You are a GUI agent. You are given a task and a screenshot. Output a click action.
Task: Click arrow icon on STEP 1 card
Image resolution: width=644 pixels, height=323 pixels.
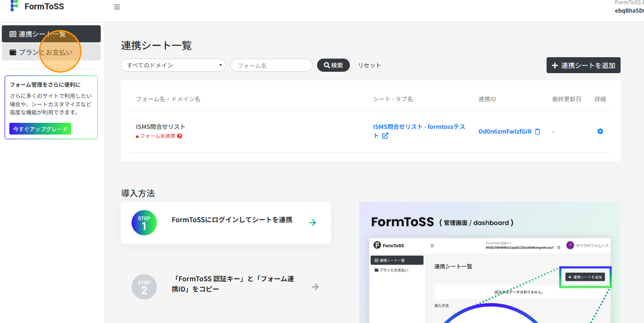click(312, 223)
